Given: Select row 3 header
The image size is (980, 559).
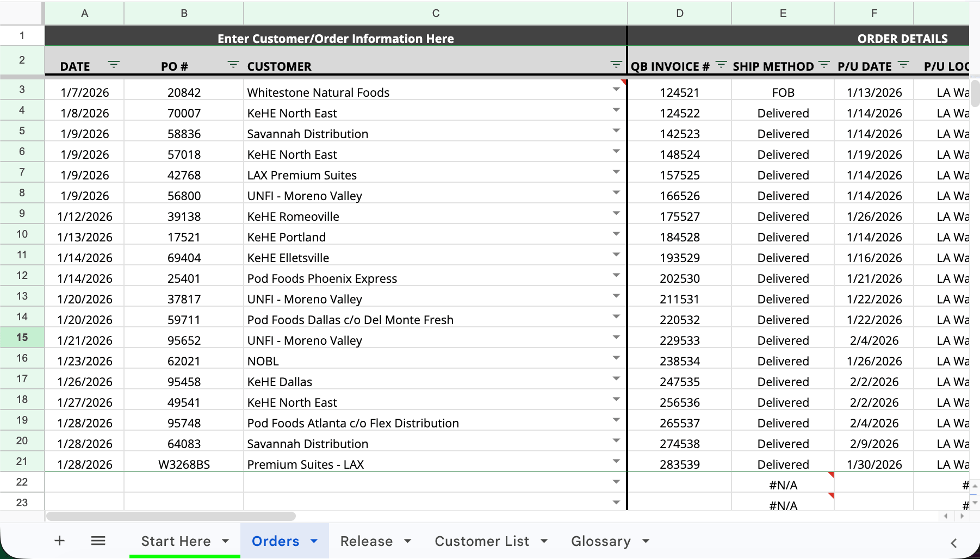Looking at the screenshot, I should (x=22, y=89).
